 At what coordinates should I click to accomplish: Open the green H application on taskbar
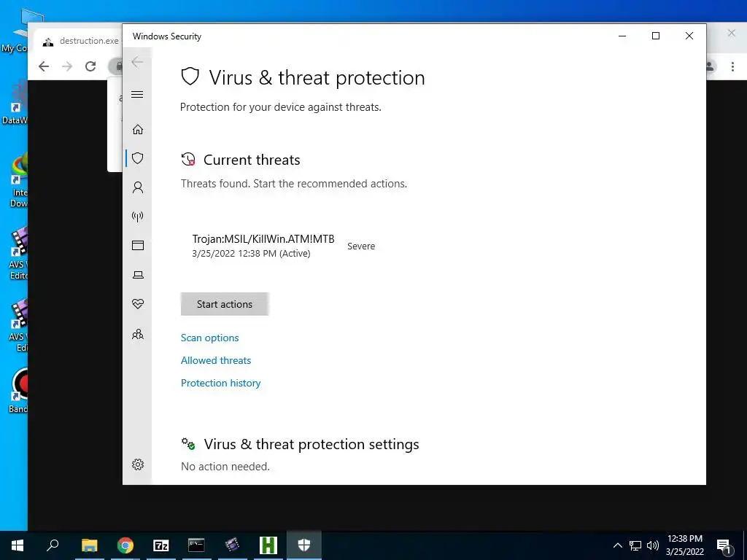tap(268, 545)
